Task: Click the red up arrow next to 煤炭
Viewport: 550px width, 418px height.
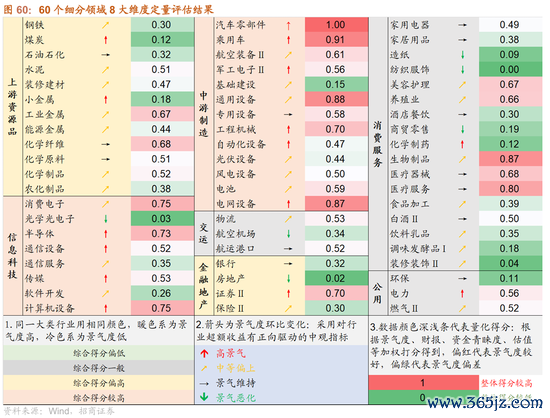Action: coord(106,40)
